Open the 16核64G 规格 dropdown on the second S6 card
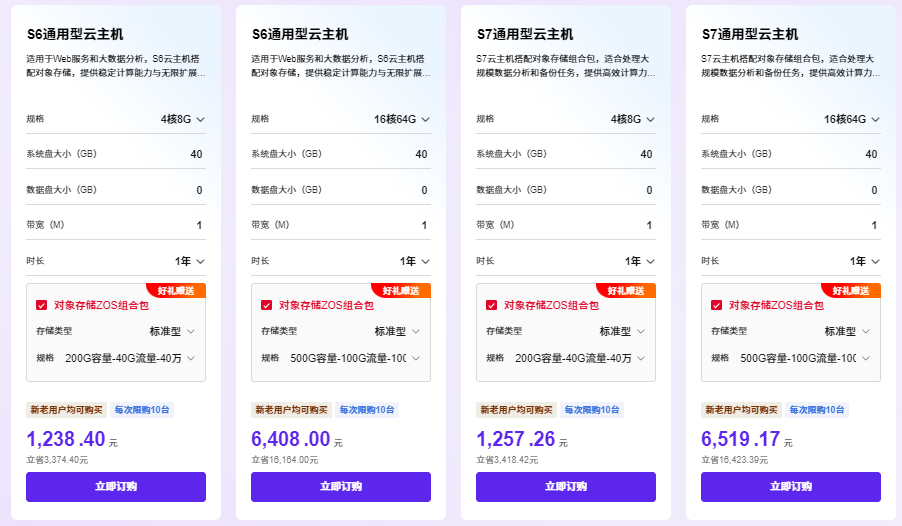 (x=402, y=119)
